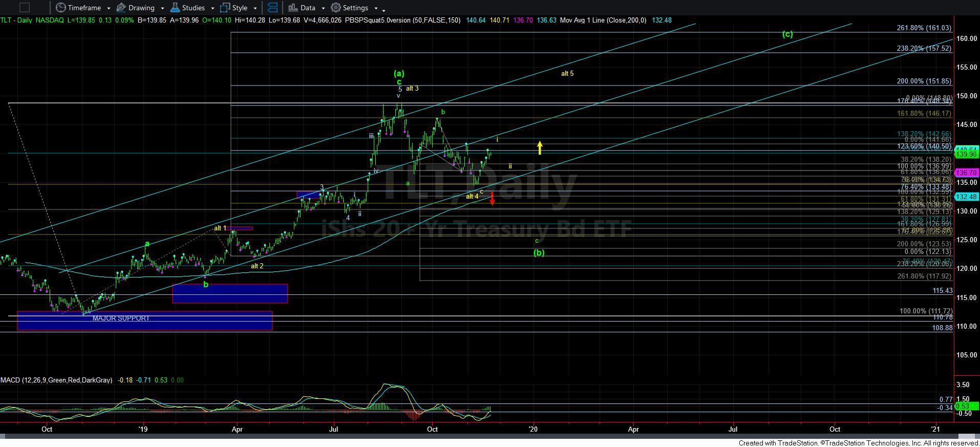Select the alt 5 wave label

[x=567, y=73]
